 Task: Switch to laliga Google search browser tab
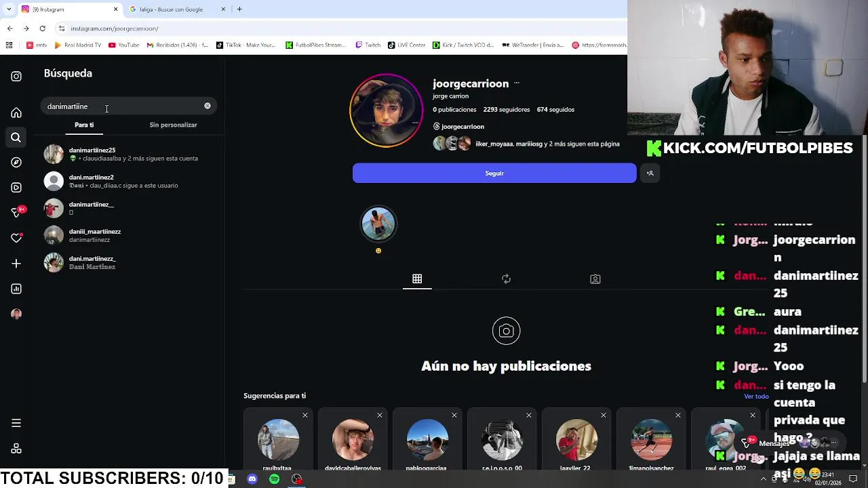pos(178,9)
